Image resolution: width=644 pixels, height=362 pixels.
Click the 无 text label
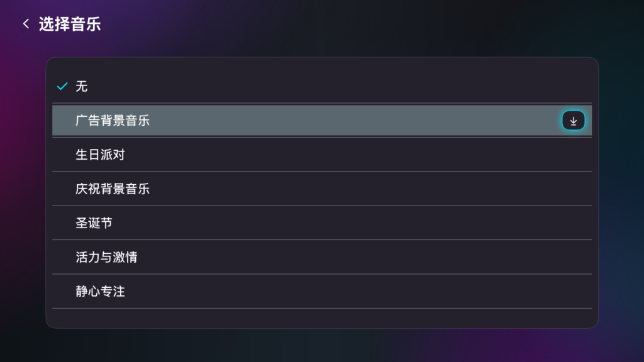(82, 86)
